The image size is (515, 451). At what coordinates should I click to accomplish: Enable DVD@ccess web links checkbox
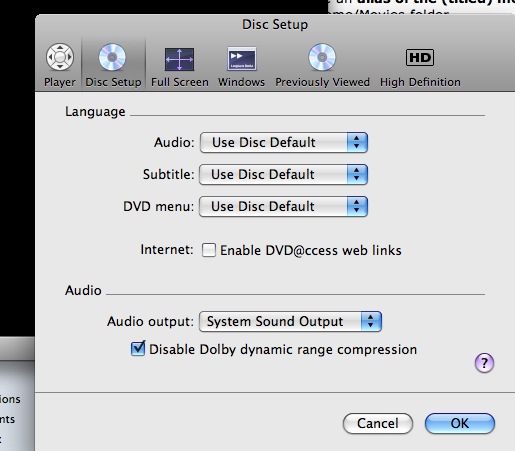click(x=209, y=250)
